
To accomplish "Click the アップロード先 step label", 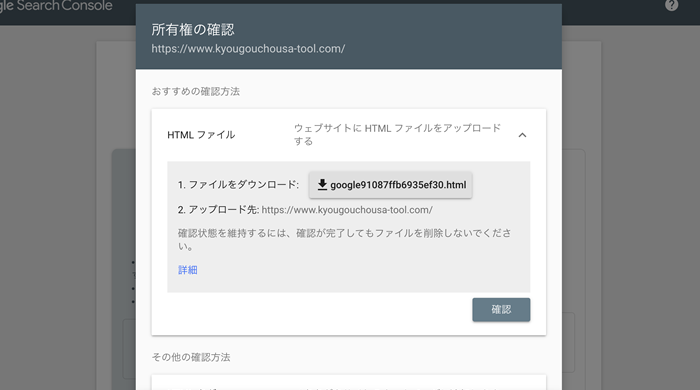I will [x=218, y=210].
